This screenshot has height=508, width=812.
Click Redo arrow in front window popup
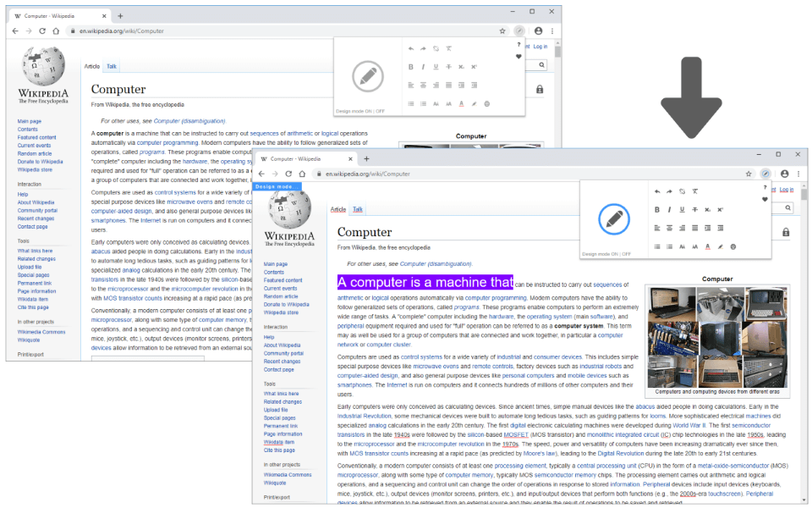(670, 191)
